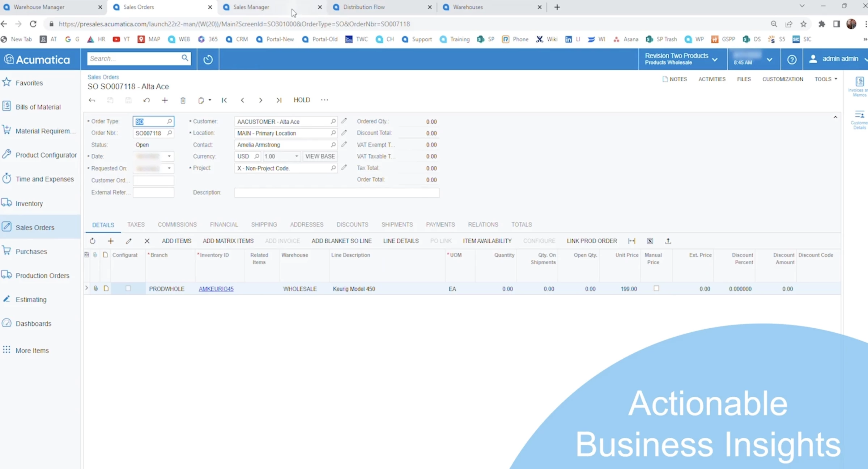Go to next record
Viewport: 868px width, 469px height.
coord(260,100)
